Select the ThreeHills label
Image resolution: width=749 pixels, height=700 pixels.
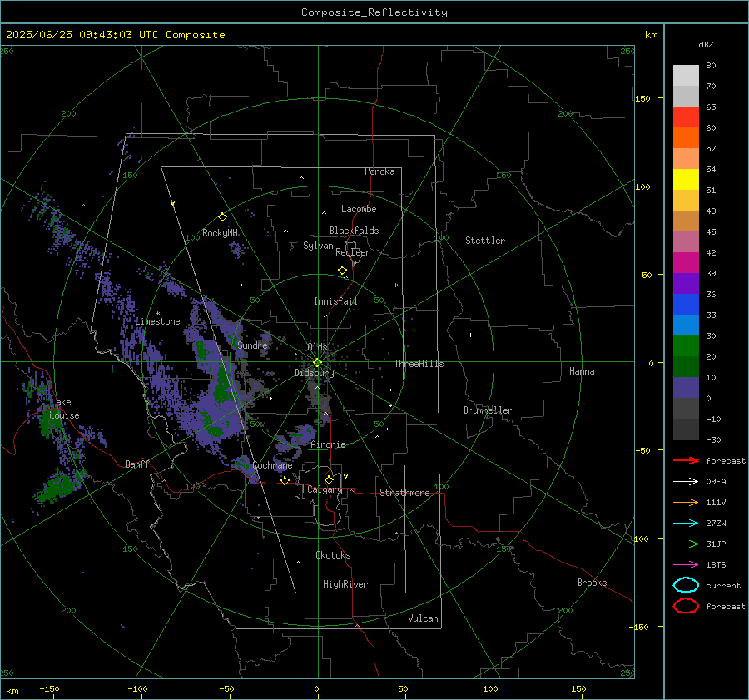pyautogui.click(x=419, y=364)
